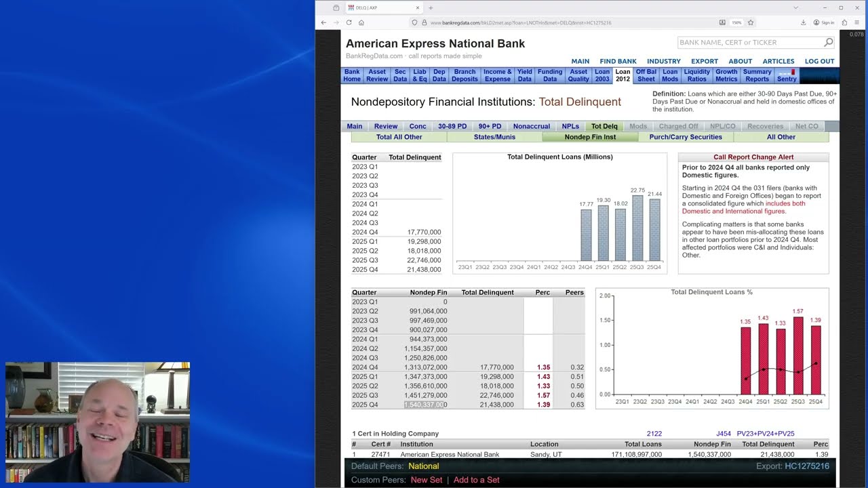Choose the Purch/Carry Securities category
This screenshot has width=868, height=488.
point(686,137)
